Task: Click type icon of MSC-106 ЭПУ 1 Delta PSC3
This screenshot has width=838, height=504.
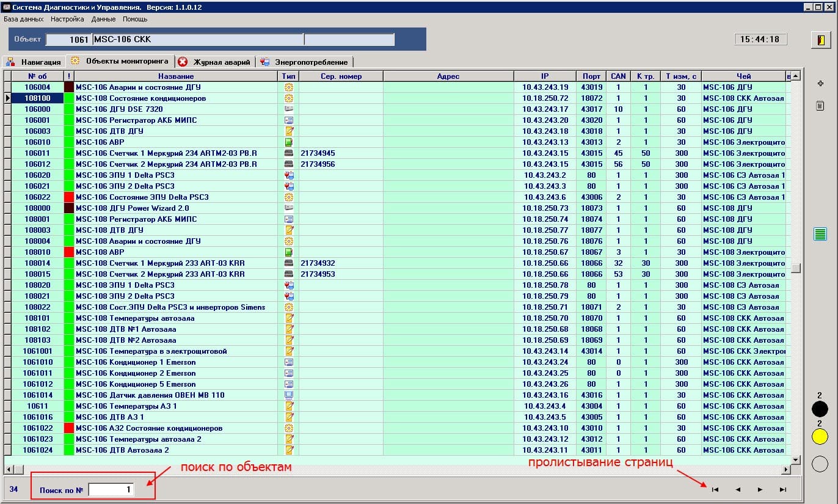Action: (289, 175)
